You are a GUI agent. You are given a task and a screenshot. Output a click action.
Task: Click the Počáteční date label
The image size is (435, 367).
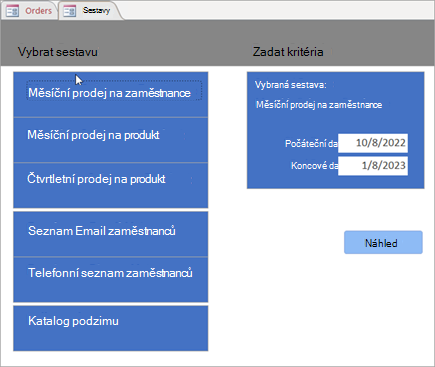[311, 144]
